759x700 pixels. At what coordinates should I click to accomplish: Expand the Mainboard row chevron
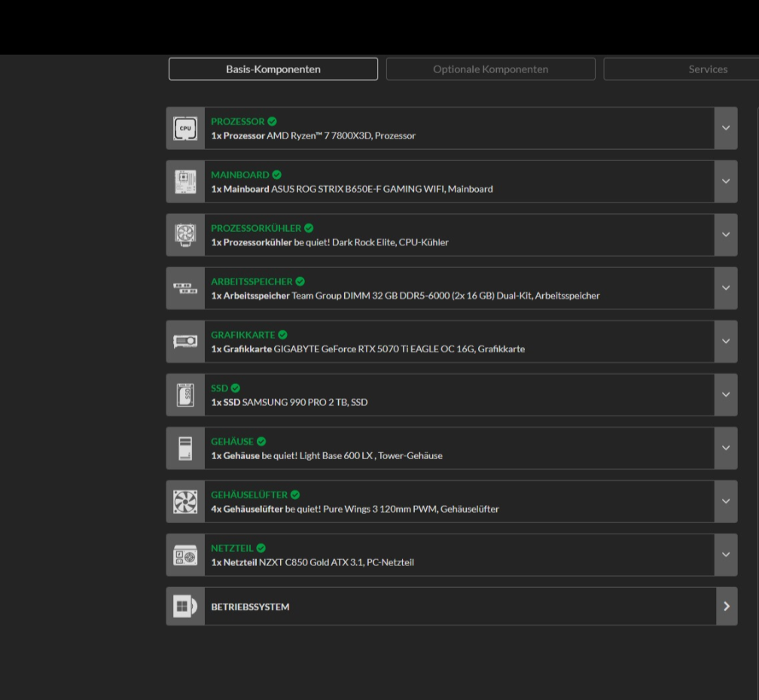(x=726, y=181)
